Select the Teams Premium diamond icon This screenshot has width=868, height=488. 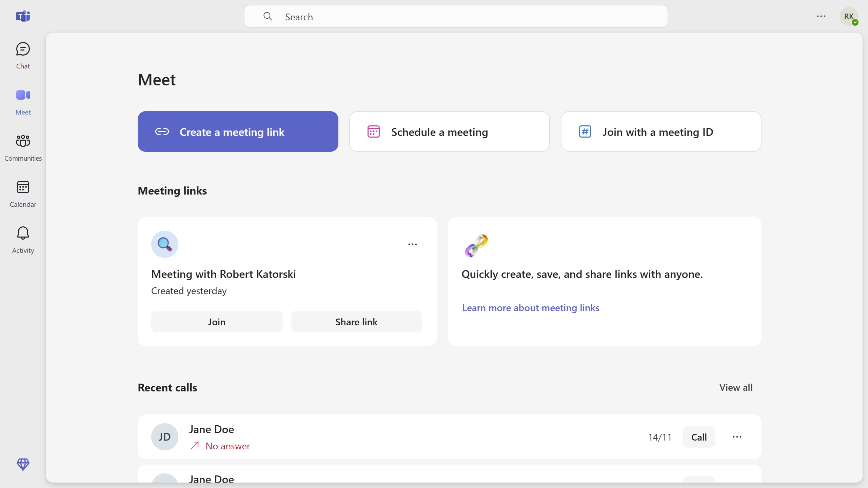pyautogui.click(x=22, y=465)
